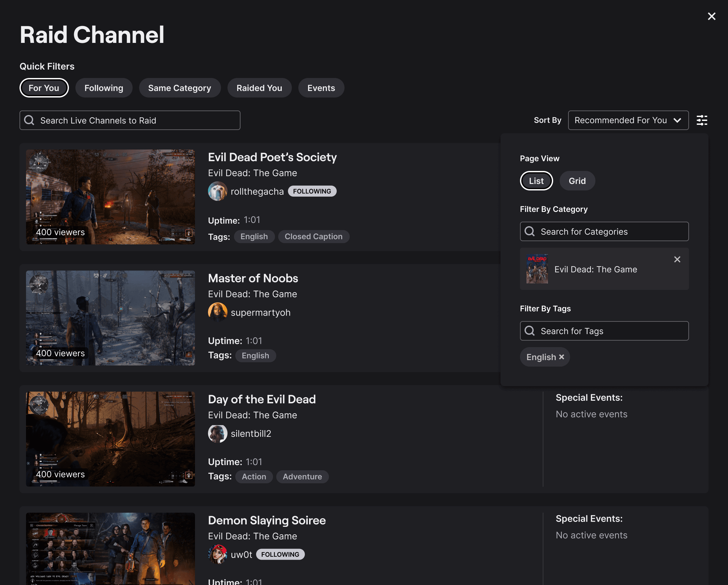Screen dimensions: 728x585
Task: Click the FOLLOWING badge next to uw0t
Action: pyautogui.click(x=280, y=554)
